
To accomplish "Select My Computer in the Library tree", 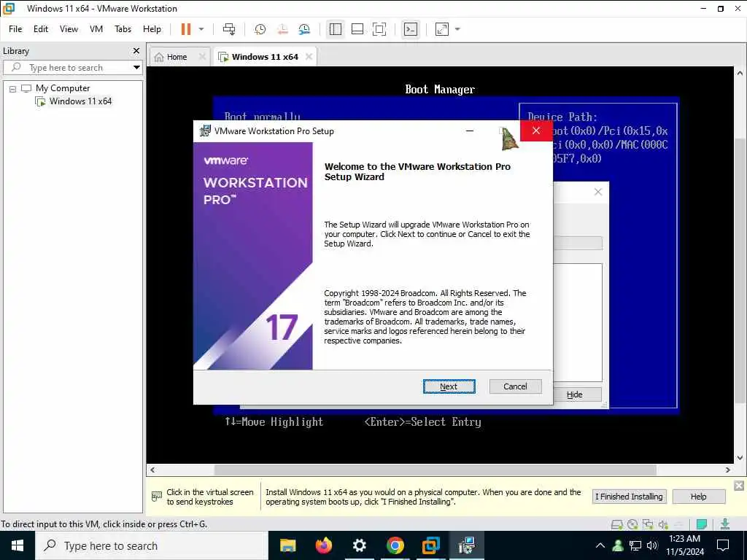I will pyautogui.click(x=63, y=88).
